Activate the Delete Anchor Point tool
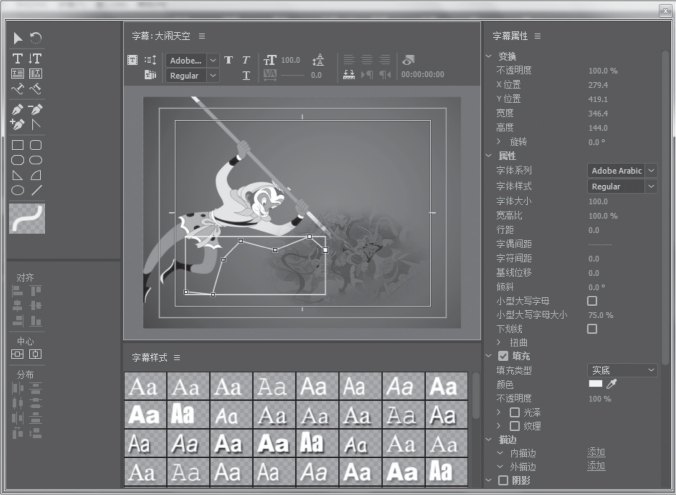The image size is (676, 495). [35, 109]
